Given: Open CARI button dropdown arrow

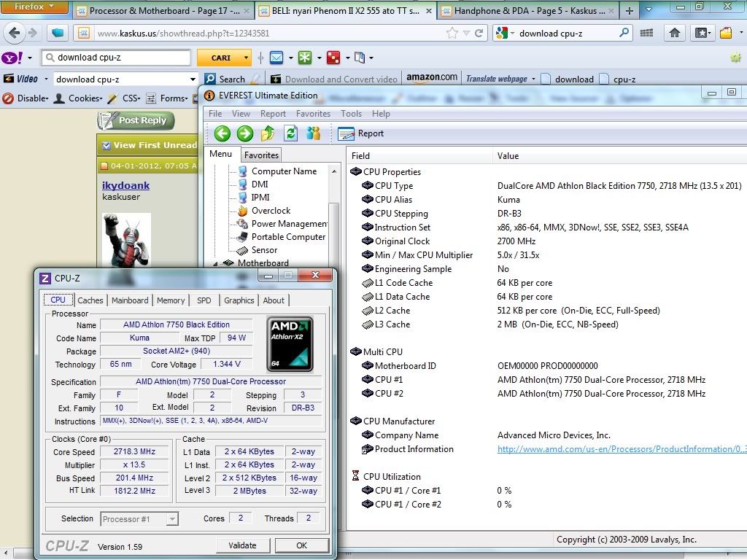Looking at the screenshot, I should point(246,58).
